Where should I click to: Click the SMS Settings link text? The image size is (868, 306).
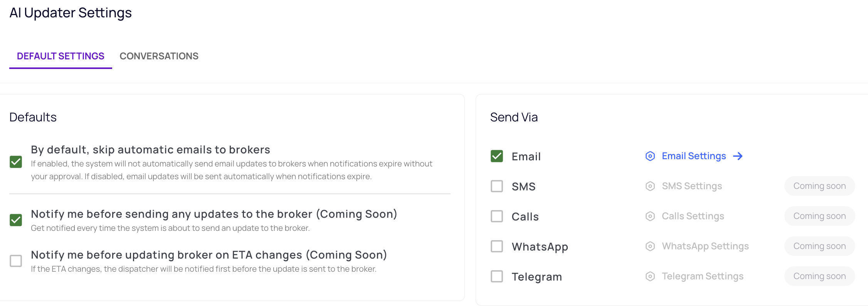pyautogui.click(x=692, y=186)
